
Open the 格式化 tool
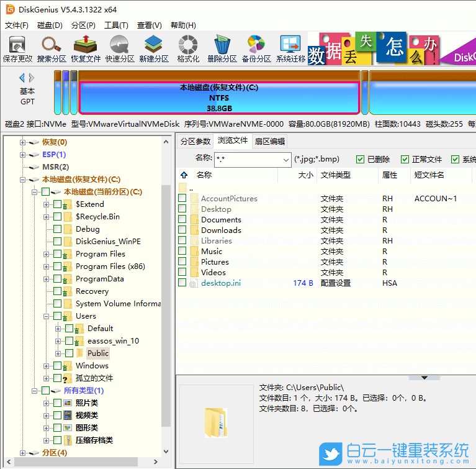click(x=188, y=48)
